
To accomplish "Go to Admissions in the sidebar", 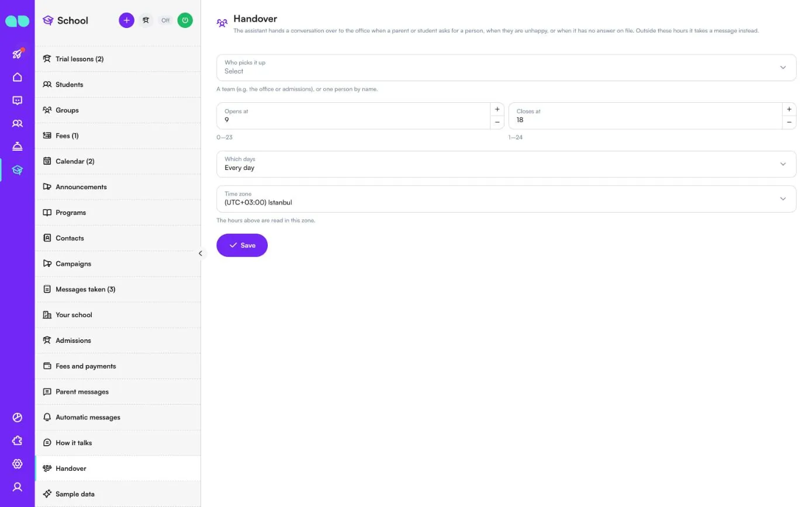I will coord(118,341).
